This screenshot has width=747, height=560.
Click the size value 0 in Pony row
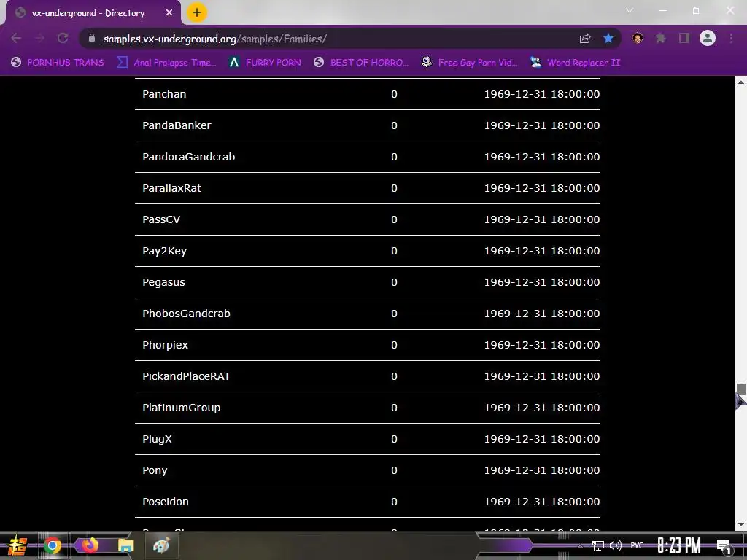394,470
